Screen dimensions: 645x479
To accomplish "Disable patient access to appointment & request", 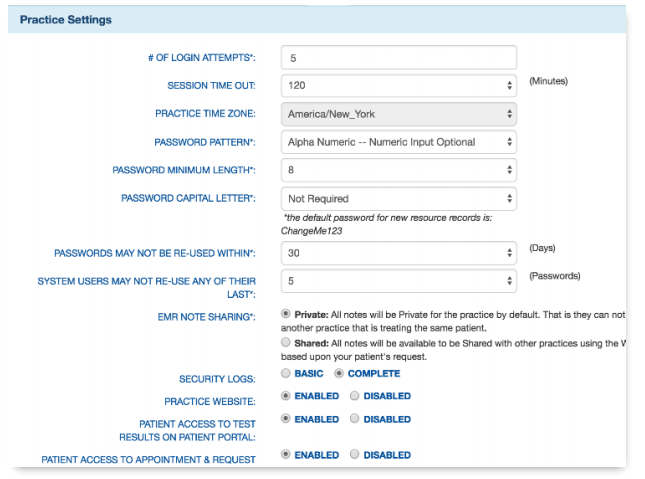I will (x=355, y=455).
